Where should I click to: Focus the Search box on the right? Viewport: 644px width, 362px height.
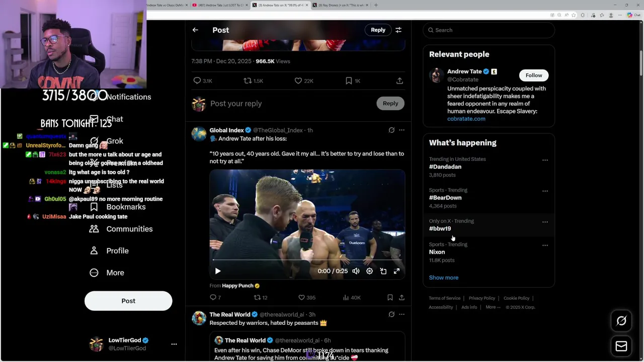pyautogui.click(x=489, y=30)
